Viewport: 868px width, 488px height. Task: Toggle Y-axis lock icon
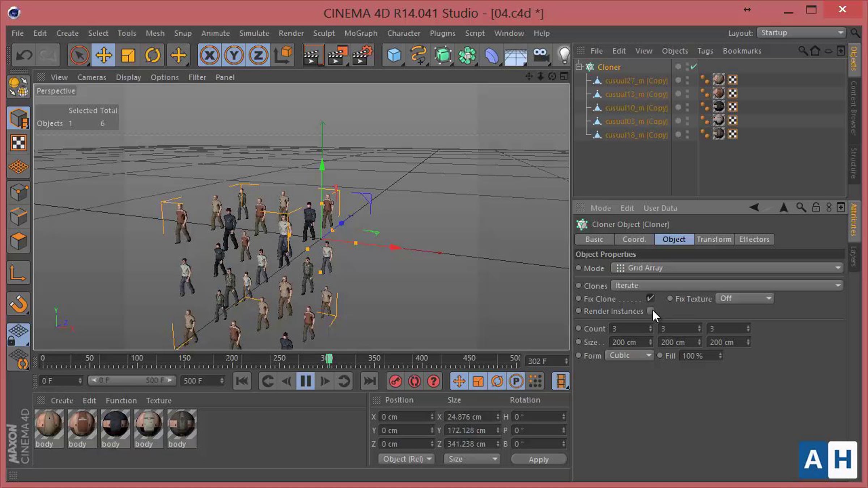[234, 55]
